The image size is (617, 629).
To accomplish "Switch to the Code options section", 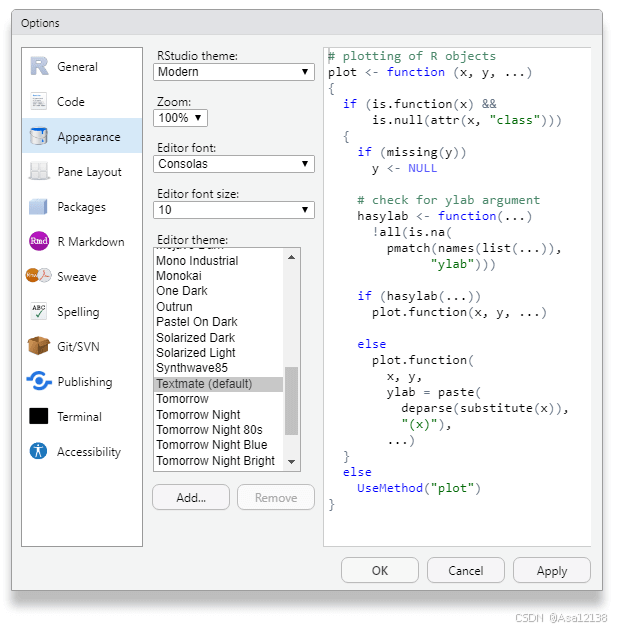I will click(82, 101).
